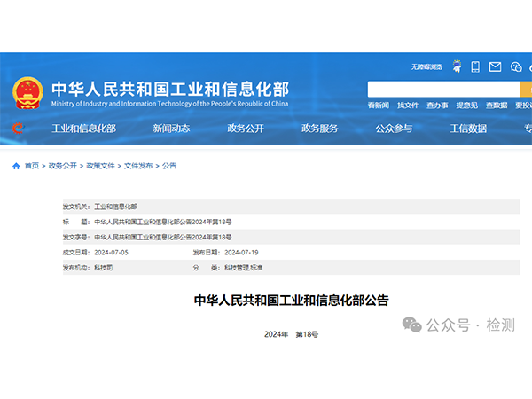This screenshot has width=532, height=399.
Task: Select the 发文字号 row announcement text
Action: 163,237
